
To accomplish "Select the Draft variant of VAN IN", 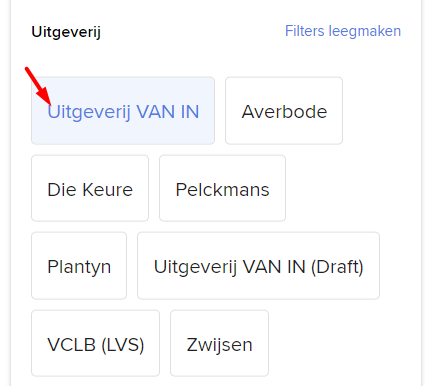I will click(x=258, y=266).
